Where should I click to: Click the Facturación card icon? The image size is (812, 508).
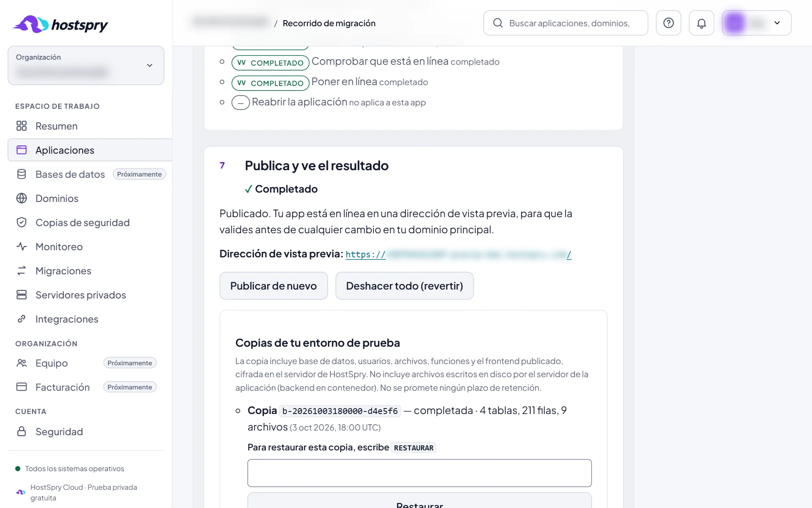[22, 387]
